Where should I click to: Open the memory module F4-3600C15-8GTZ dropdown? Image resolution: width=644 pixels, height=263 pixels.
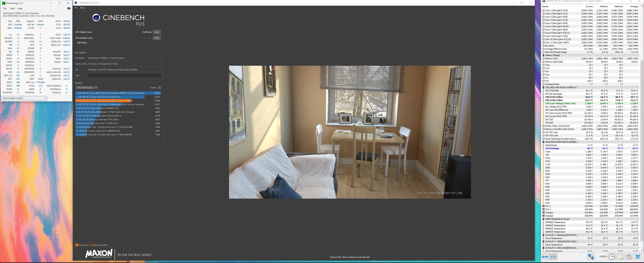click(x=24, y=98)
